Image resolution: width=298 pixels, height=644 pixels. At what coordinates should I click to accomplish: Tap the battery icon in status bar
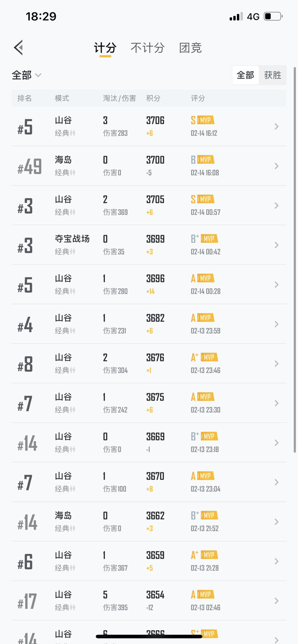coord(274,16)
